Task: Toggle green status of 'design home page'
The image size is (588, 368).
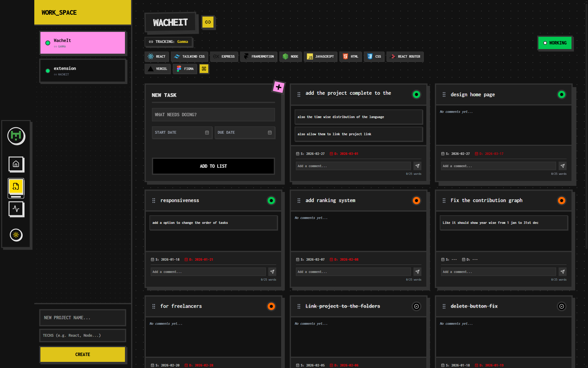Action: [x=562, y=94]
